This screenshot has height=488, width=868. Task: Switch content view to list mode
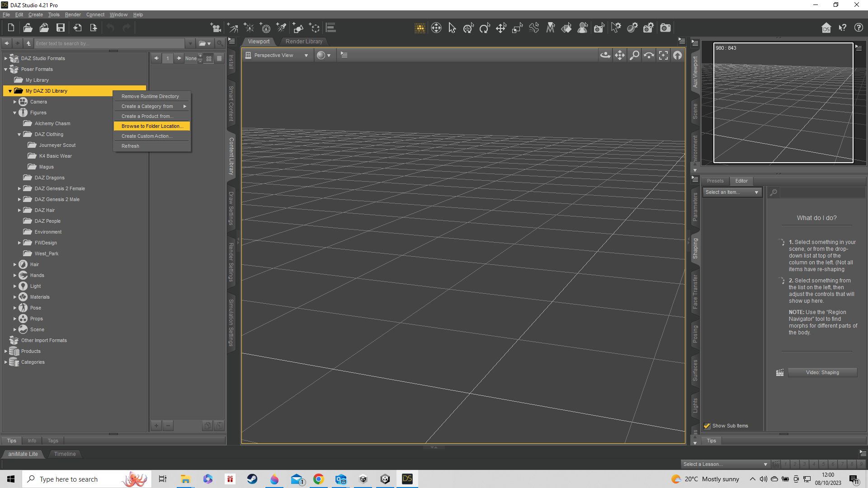(219, 58)
